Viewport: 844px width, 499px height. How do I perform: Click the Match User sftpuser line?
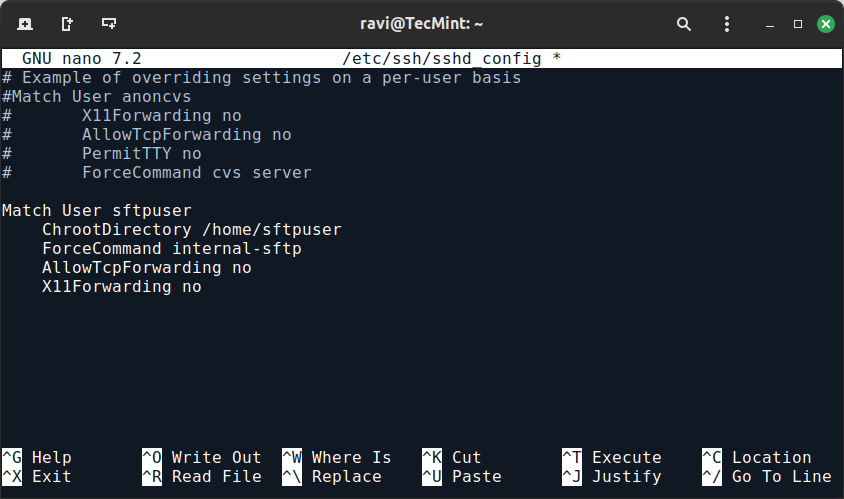coord(97,210)
